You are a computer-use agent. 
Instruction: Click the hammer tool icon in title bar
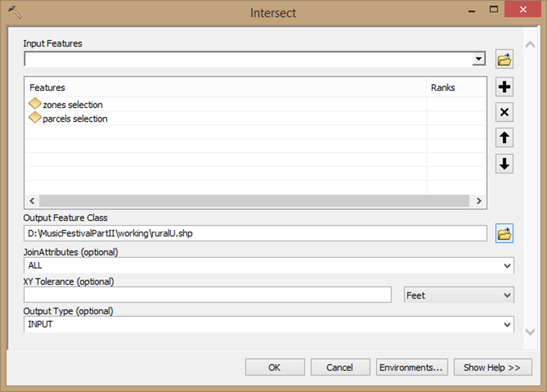click(x=15, y=12)
